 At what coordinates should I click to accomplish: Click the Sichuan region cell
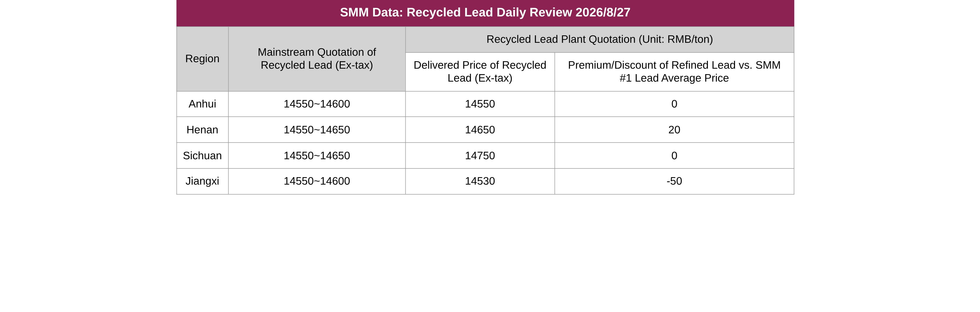pyautogui.click(x=202, y=156)
